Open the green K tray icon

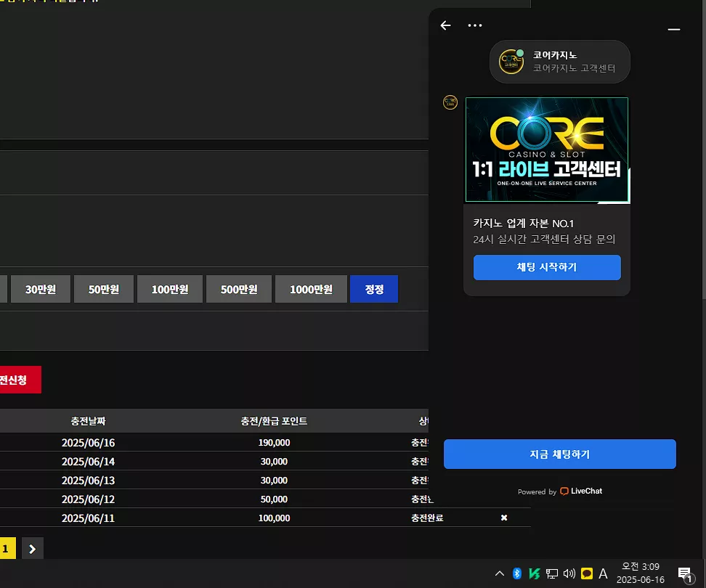(x=534, y=573)
